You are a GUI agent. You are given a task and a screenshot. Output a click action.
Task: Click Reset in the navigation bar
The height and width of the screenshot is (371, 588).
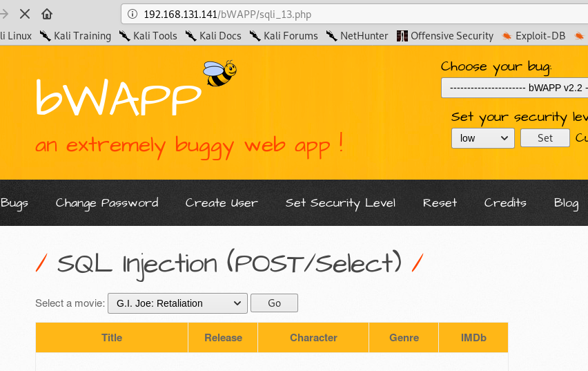[440, 203]
